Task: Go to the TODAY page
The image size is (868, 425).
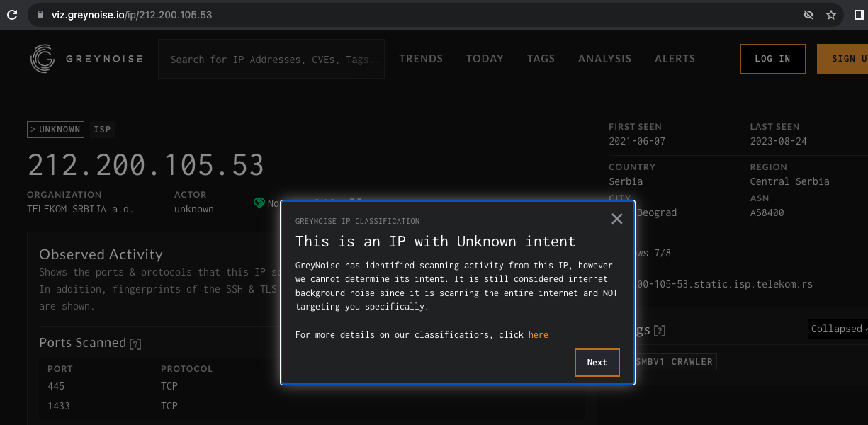Action: coord(485,59)
